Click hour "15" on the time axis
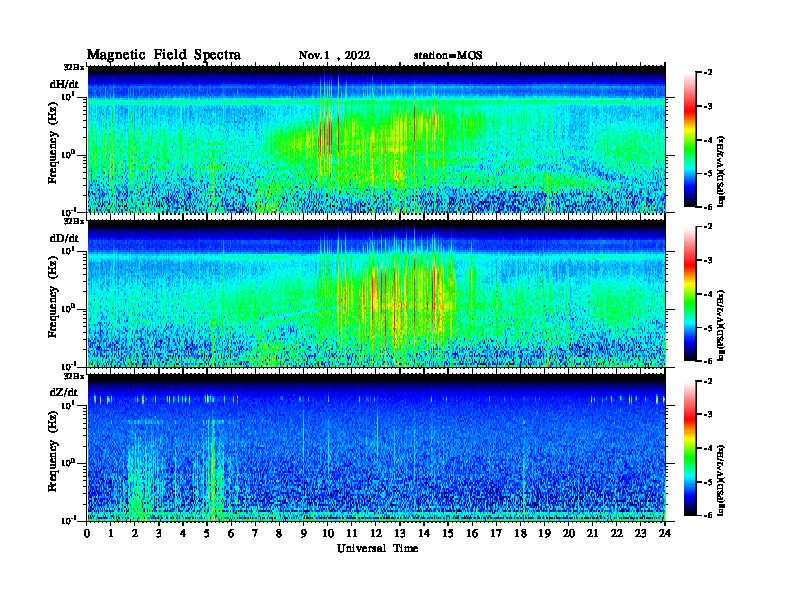The image size is (792, 612). click(x=448, y=533)
